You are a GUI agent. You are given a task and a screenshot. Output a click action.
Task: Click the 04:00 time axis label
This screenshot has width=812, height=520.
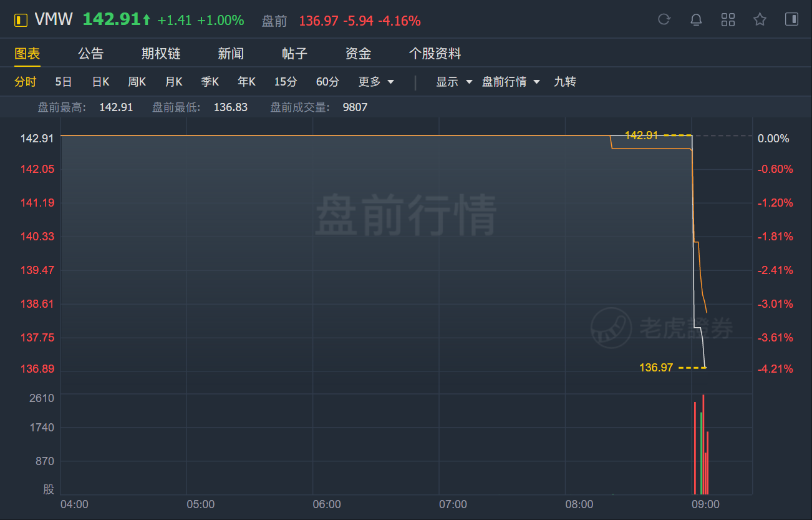pyautogui.click(x=74, y=504)
